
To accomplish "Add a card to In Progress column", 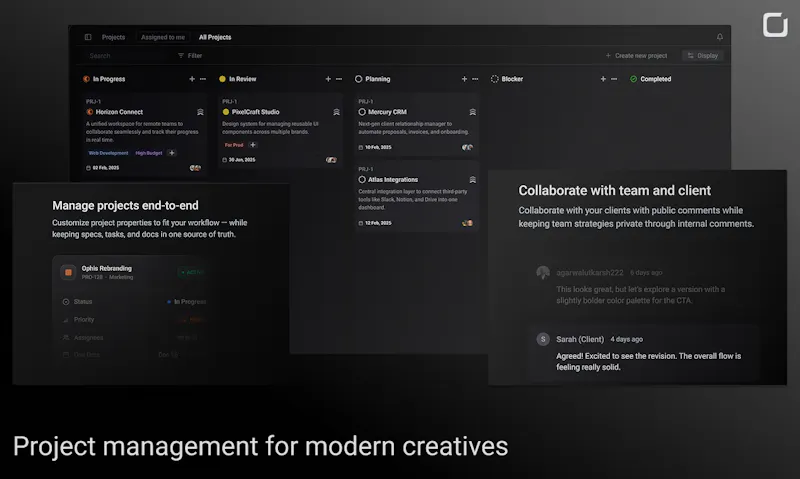I will click(x=192, y=79).
